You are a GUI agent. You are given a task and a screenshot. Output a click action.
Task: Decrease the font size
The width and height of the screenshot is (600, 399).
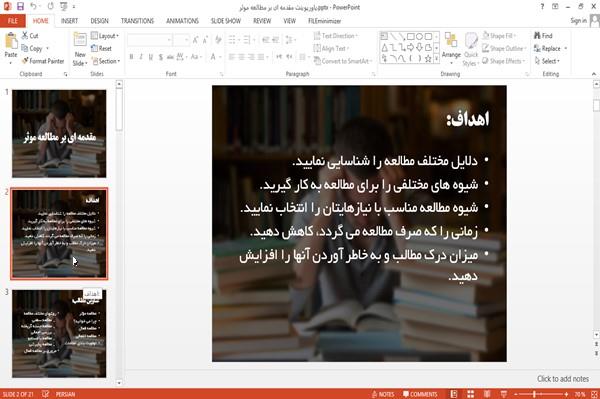coord(205,40)
